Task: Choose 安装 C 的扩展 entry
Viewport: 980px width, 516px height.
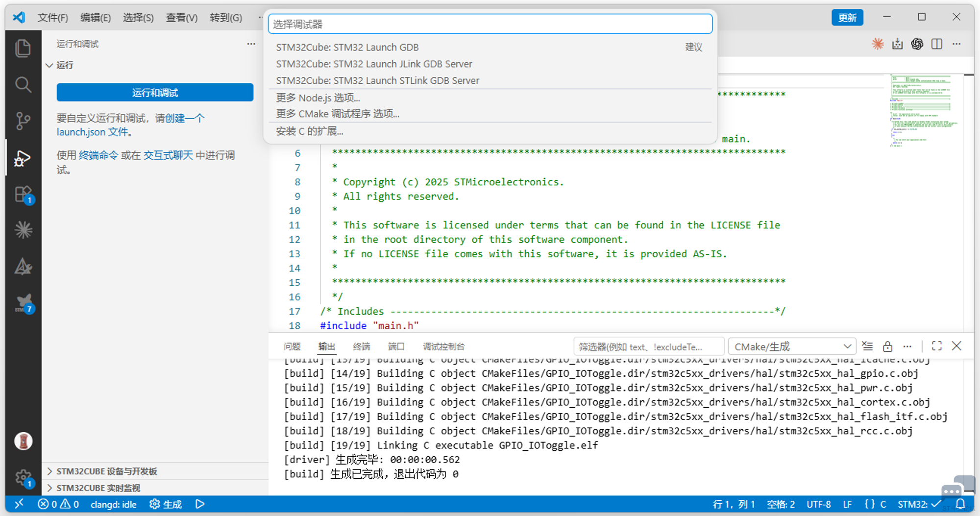Action: pos(490,131)
